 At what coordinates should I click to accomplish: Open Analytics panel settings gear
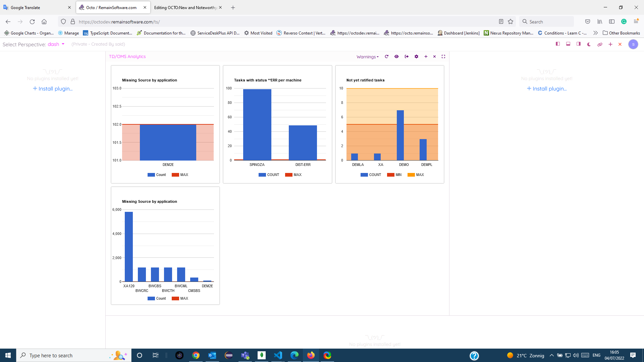[416, 57]
